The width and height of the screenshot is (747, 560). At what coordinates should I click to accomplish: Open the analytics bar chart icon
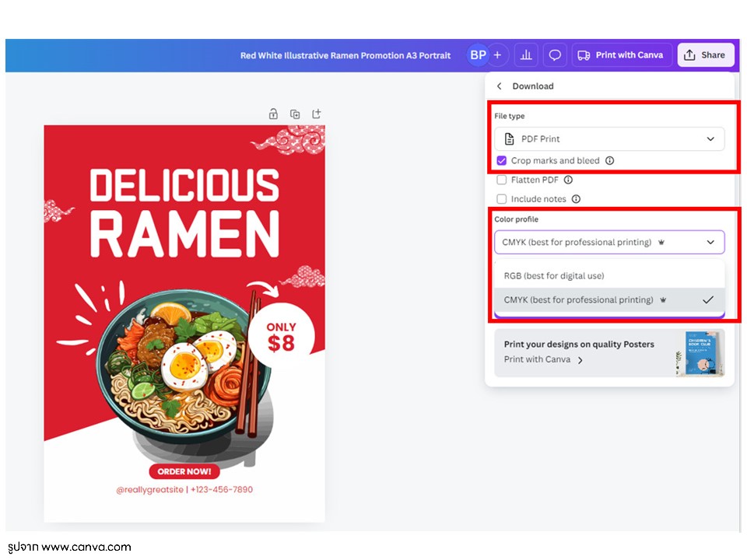click(526, 55)
